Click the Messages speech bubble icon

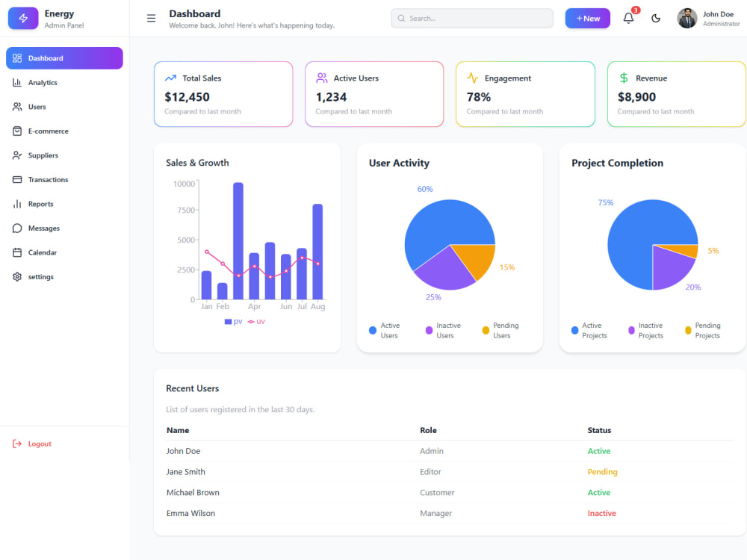pyautogui.click(x=17, y=228)
